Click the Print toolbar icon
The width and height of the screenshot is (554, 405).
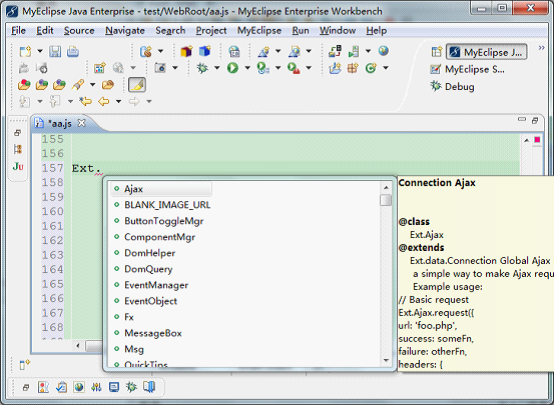click(x=73, y=52)
